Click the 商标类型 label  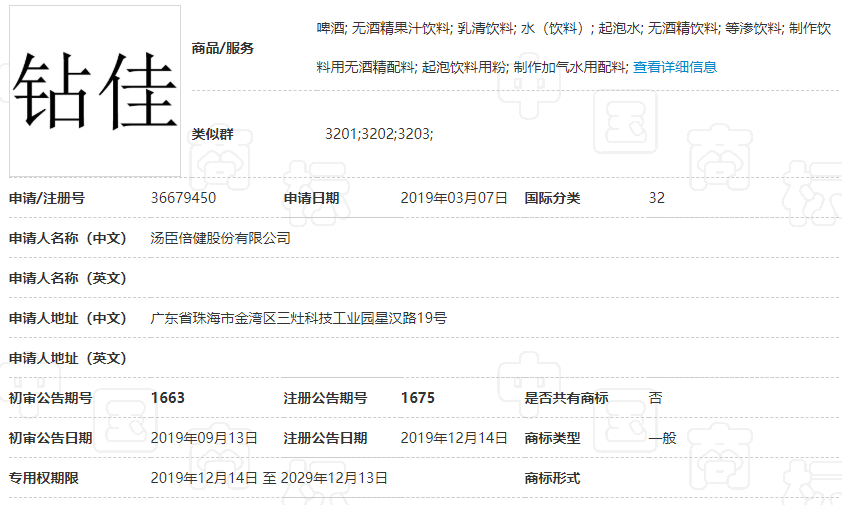point(553,438)
